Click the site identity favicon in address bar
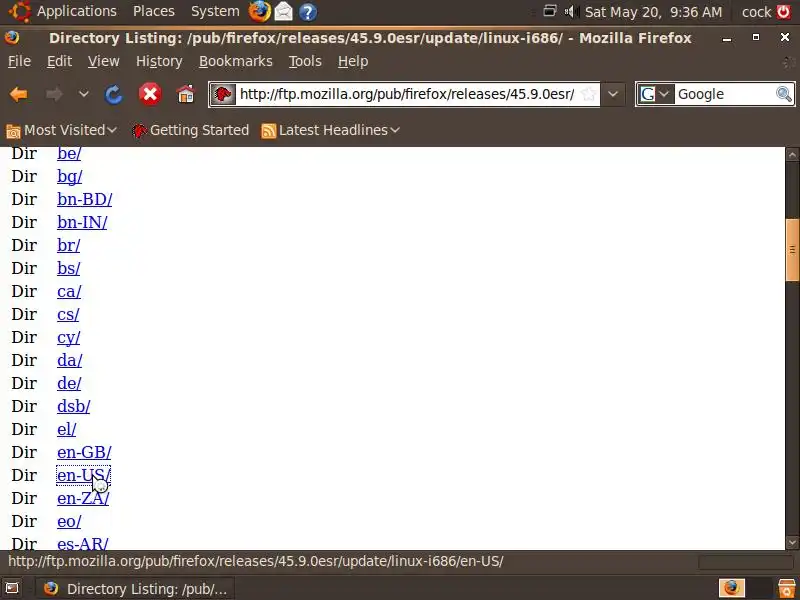800x600 pixels. (x=223, y=94)
